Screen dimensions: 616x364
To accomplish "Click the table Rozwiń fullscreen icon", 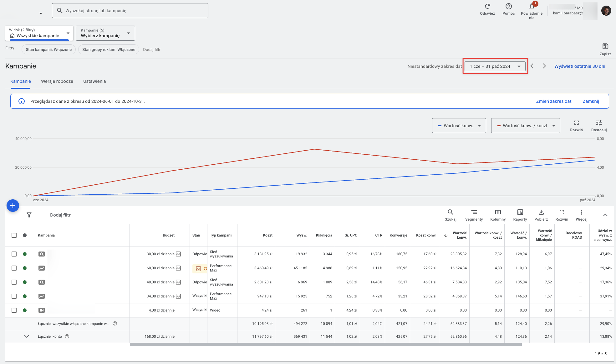I will (562, 212).
